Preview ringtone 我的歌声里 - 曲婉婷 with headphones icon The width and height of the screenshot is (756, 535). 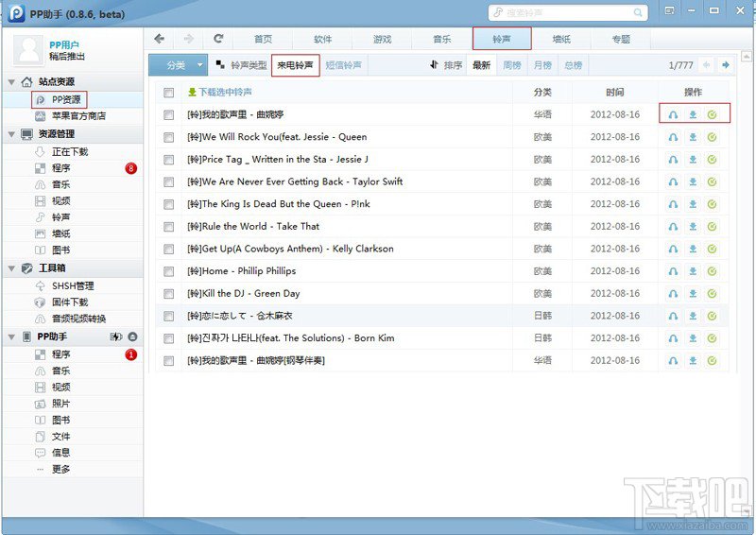(x=673, y=114)
